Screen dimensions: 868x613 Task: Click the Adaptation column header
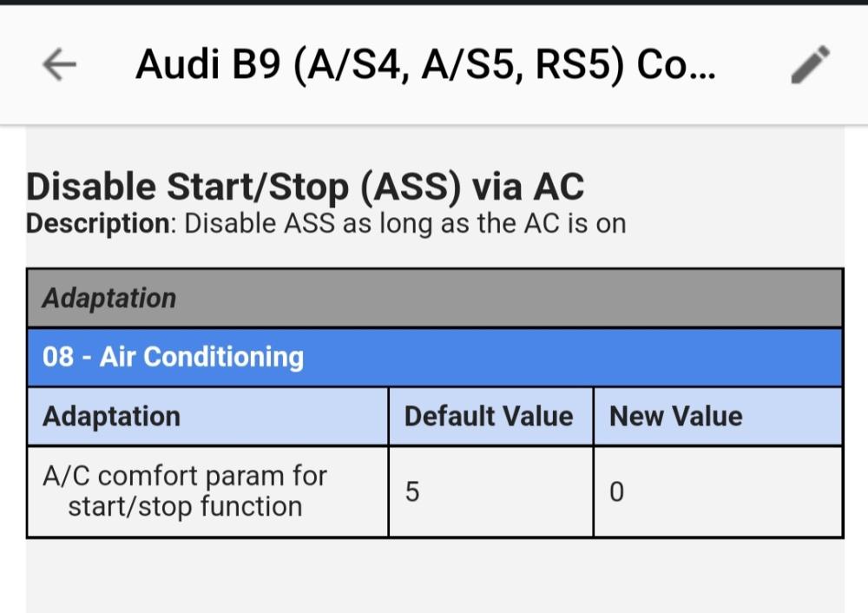[x=207, y=417]
